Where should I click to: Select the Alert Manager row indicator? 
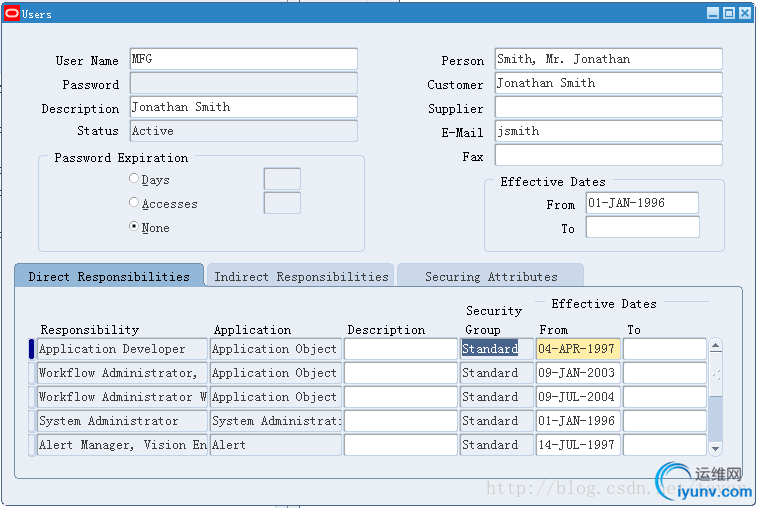(x=31, y=445)
